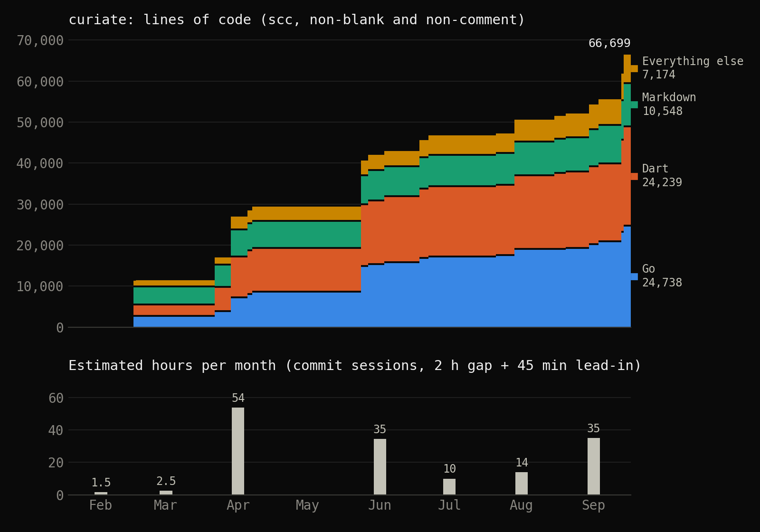Select the blue Go legend swatch
This screenshot has height=532, width=760.
tap(634, 276)
